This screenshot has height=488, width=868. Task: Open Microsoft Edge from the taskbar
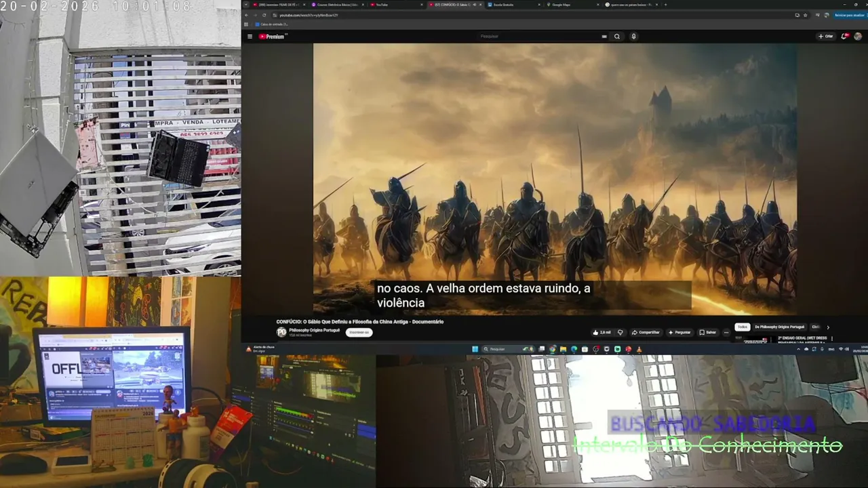[x=574, y=349]
